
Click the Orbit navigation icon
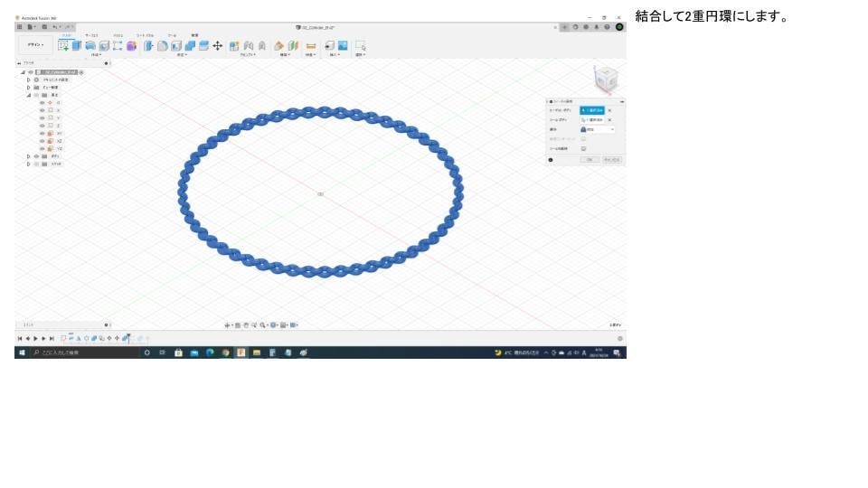pos(228,325)
